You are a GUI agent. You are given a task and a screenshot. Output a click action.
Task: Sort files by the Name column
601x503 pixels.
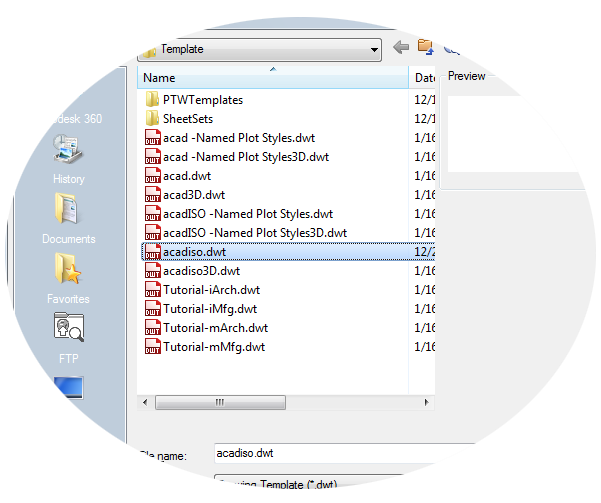click(x=273, y=78)
